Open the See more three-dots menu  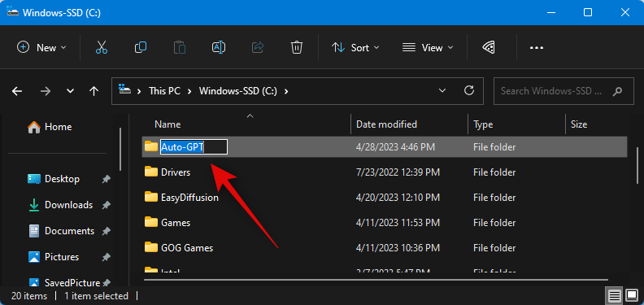tap(537, 48)
